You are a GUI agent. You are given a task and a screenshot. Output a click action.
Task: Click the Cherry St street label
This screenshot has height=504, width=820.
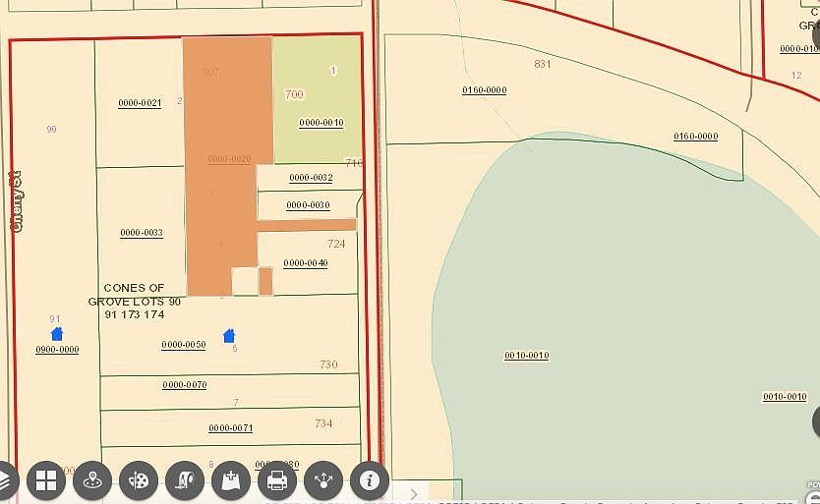pos(16,201)
